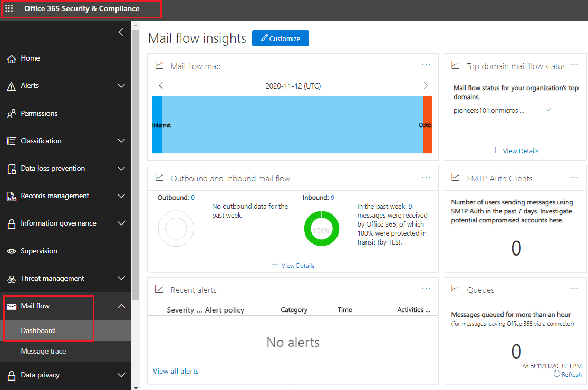Click the Home house icon
The height and width of the screenshot is (390, 588).
click(x=12, y=59)
